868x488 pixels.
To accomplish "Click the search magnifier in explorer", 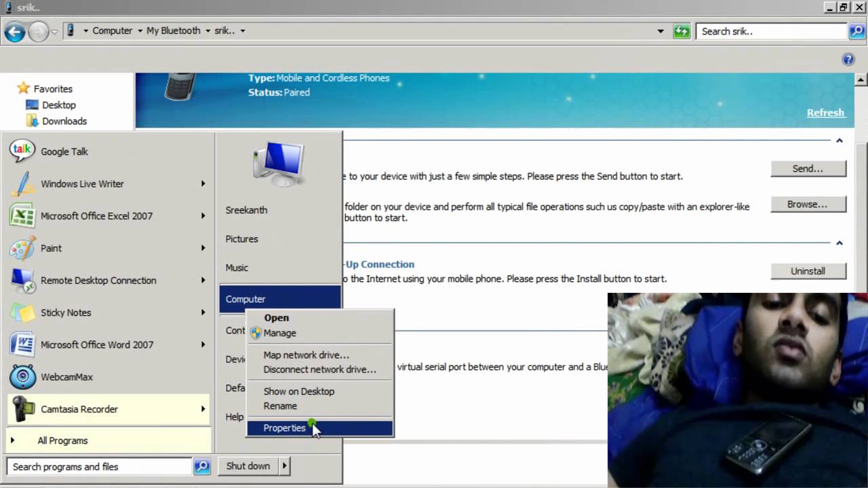I will click(857, 31).
